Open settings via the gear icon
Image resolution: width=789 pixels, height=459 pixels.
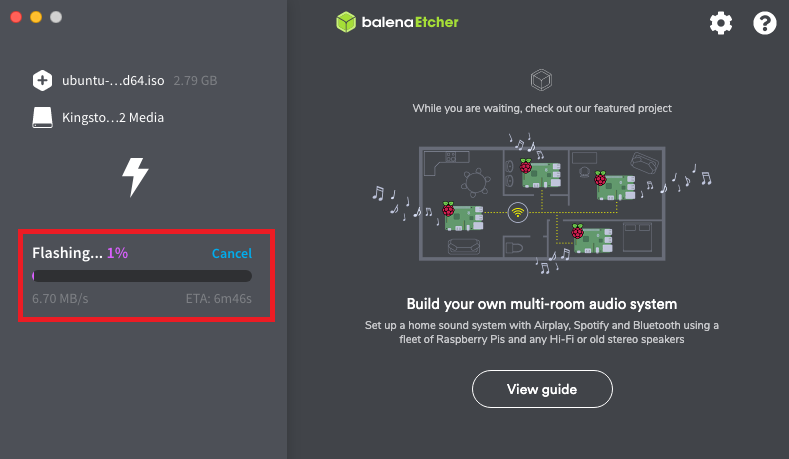(x=721, y=23)
